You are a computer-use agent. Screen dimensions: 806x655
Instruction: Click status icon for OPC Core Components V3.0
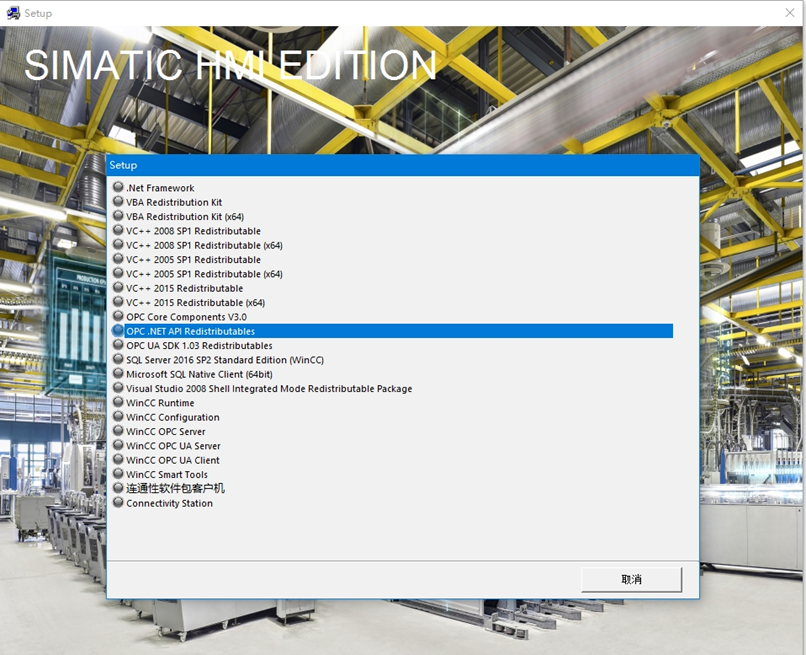(x=118, y=316)
